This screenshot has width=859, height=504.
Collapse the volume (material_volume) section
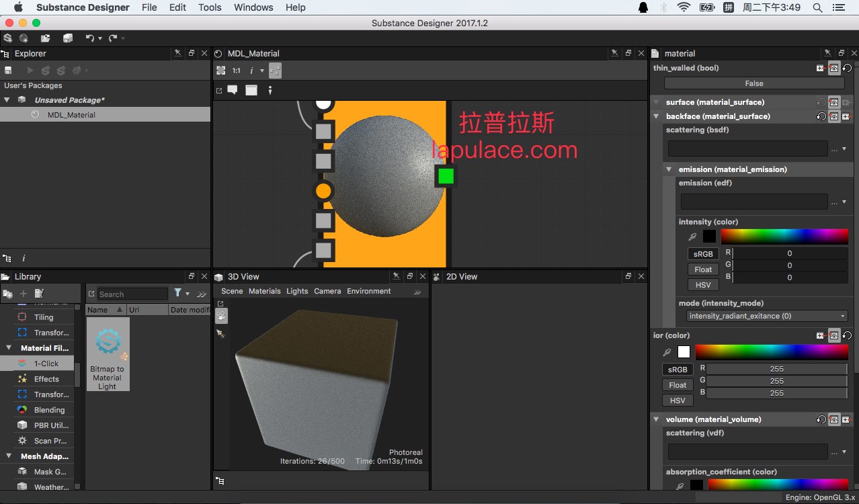[657, 419]
